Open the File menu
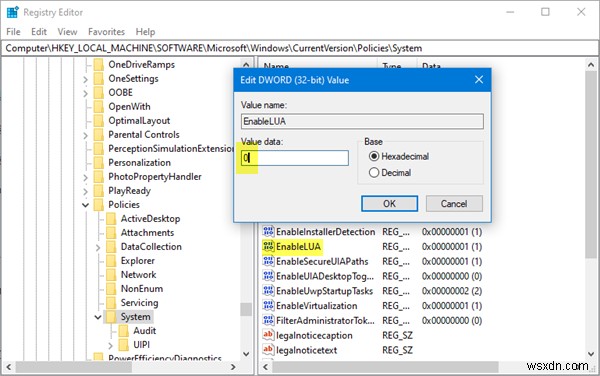 point(13,32)
